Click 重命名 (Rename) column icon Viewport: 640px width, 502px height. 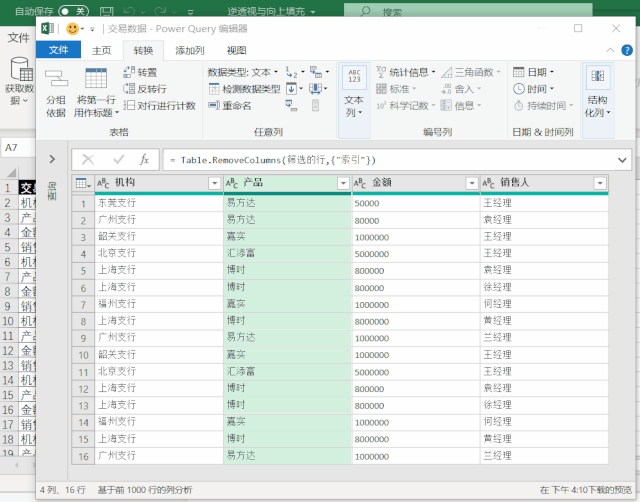point(214,105)
